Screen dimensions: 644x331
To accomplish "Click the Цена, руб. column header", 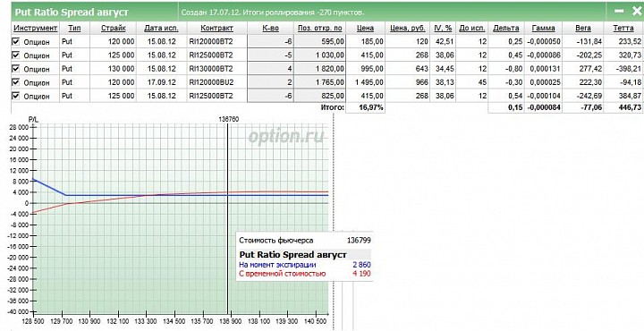I will [x=408, y=28].
